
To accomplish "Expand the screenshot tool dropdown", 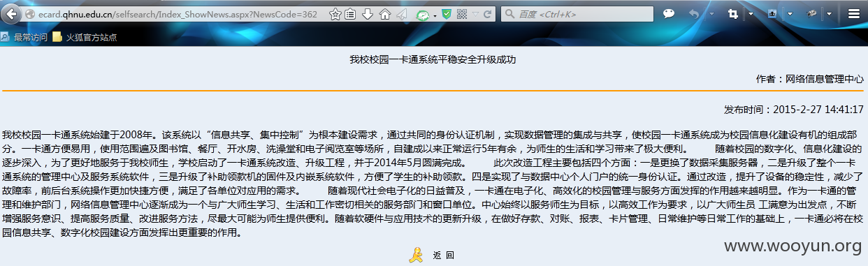I will tap(751, 14).
